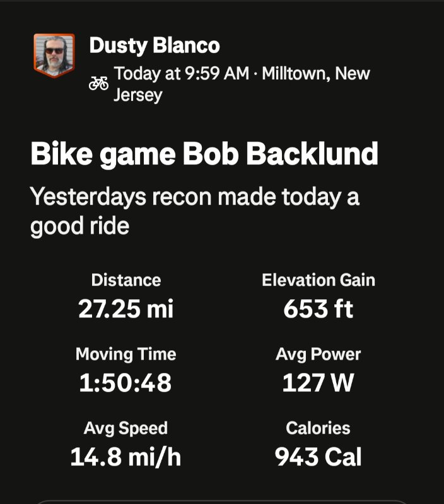Viewport: 444px width, 504px height.
Task: Open Dusty Blanco's athlete name link
Action: (x=155, y=45)
